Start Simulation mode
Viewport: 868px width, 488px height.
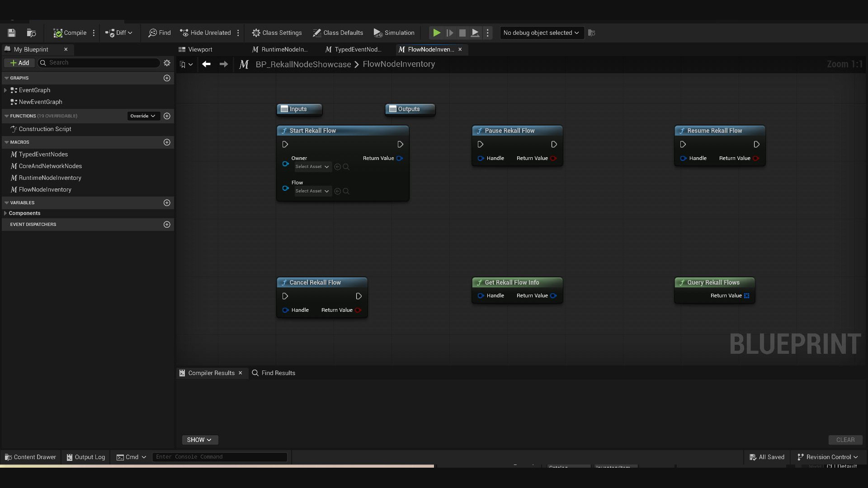click(x=394, y=33)
